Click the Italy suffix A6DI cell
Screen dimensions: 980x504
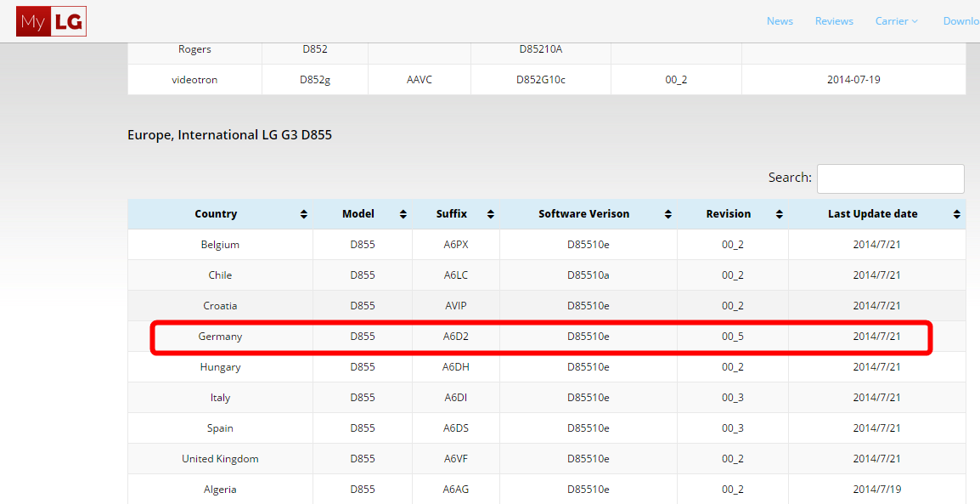455,398
